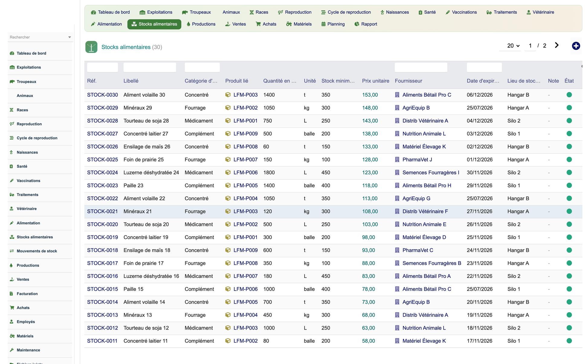Open Naissances in sidebar

[27, 152]
